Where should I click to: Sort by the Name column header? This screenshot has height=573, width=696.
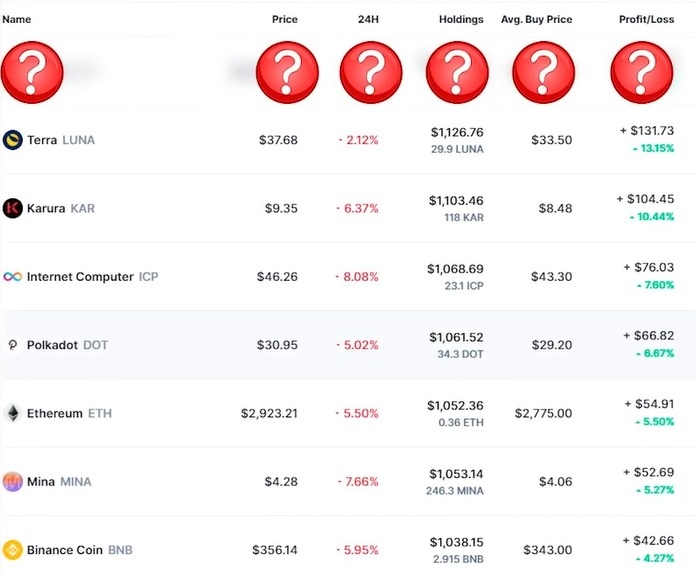pos(17,19)
